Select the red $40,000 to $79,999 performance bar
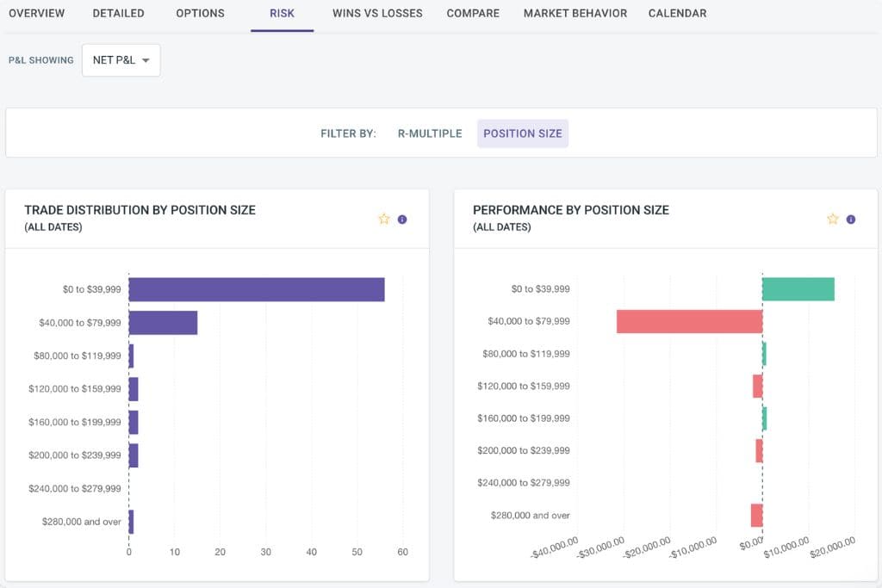Screen dimensions: 882x588 [x=689, y=321]
